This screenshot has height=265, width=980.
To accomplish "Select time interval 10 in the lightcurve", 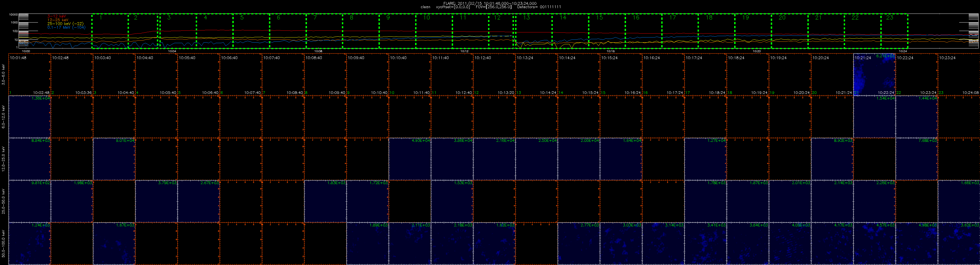I will pyautogui.click(x=434, y=31).
